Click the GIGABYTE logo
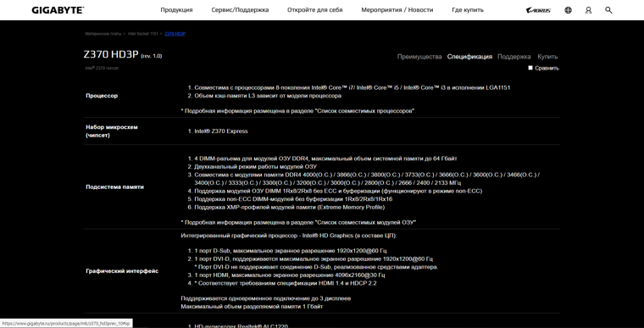Image resolution: width=644 pixels, height=328 pixels. [58, 10]
